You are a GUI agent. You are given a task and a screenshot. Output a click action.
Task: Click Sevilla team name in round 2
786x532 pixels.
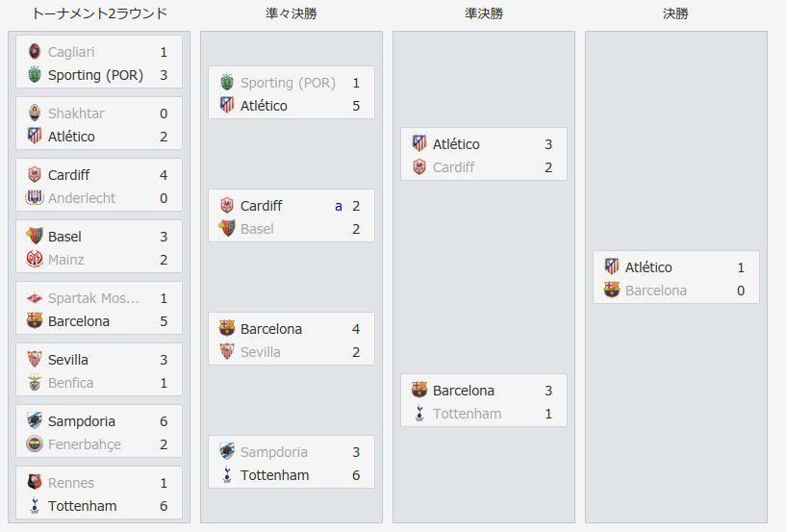[x=67, y=360]
